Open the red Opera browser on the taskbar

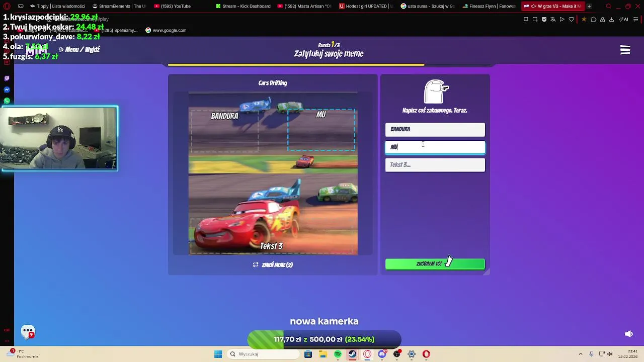click(426, 354)
